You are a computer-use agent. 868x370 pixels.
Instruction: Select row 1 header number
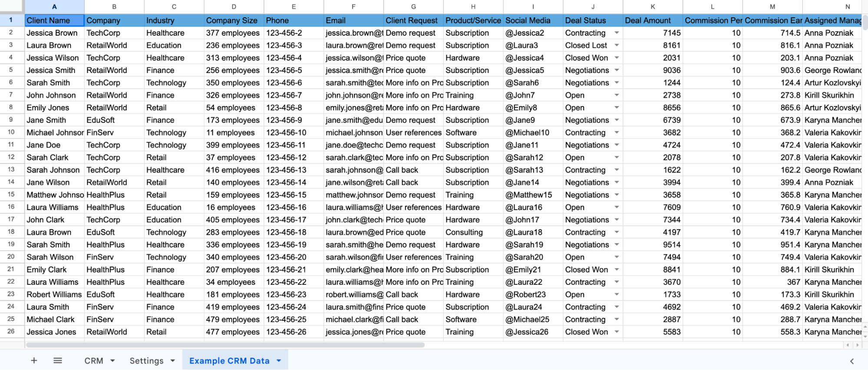click(x=11, y=20)
